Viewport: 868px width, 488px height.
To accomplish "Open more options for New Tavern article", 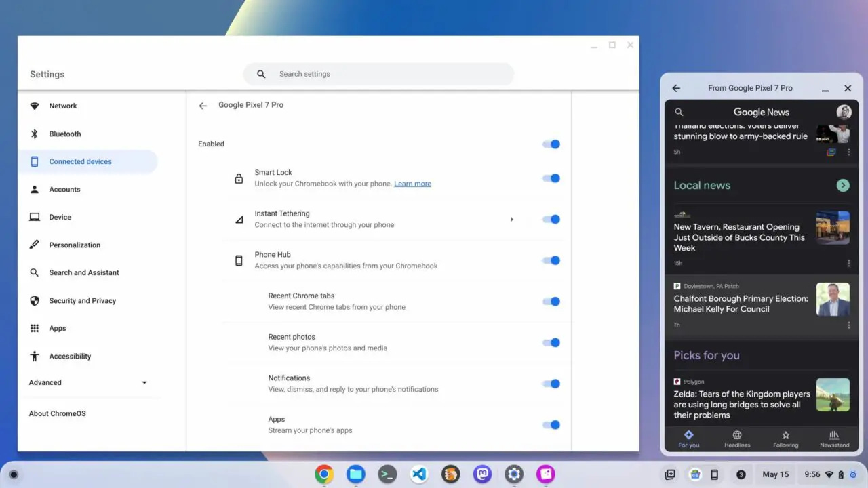I will (848, 263).
